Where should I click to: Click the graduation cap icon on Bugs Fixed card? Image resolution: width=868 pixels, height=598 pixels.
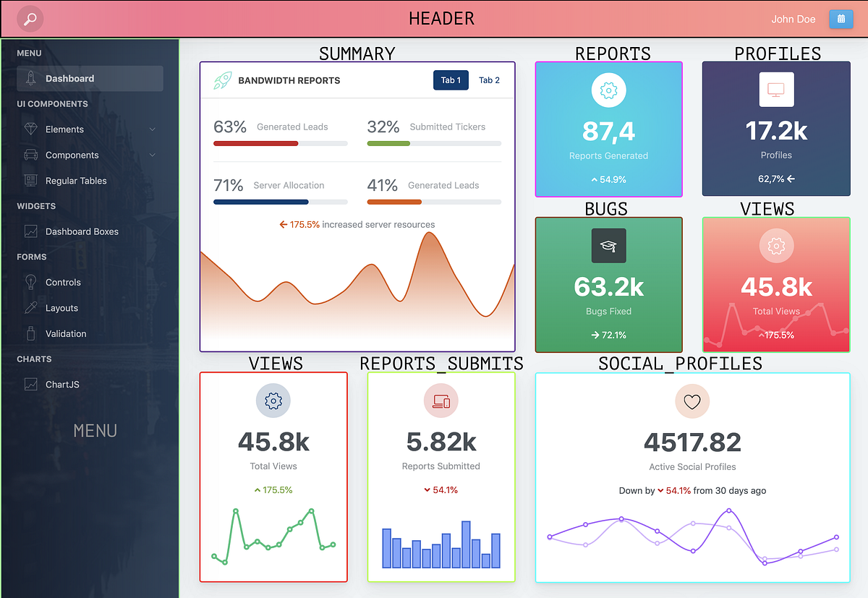click(608, 245)
